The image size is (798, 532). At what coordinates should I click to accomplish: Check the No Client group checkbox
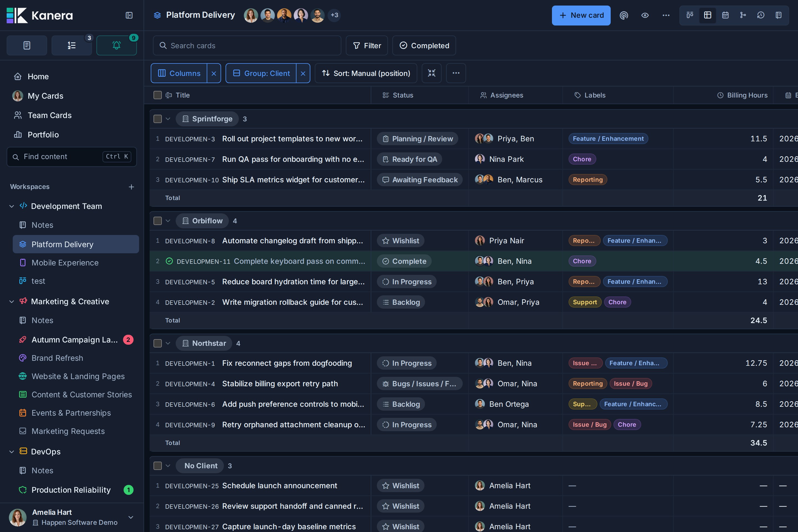157,466
